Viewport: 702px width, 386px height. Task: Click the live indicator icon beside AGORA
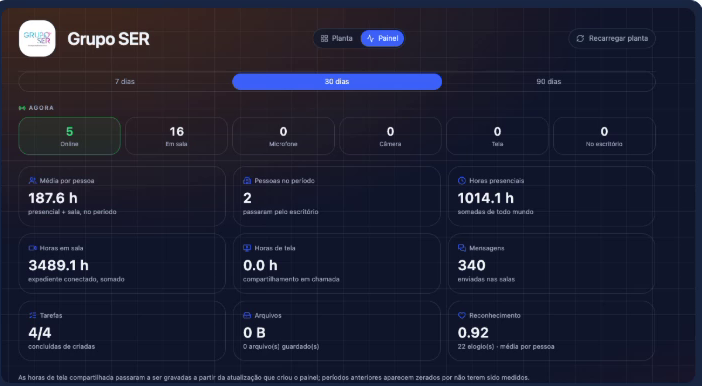click(22, 108)
